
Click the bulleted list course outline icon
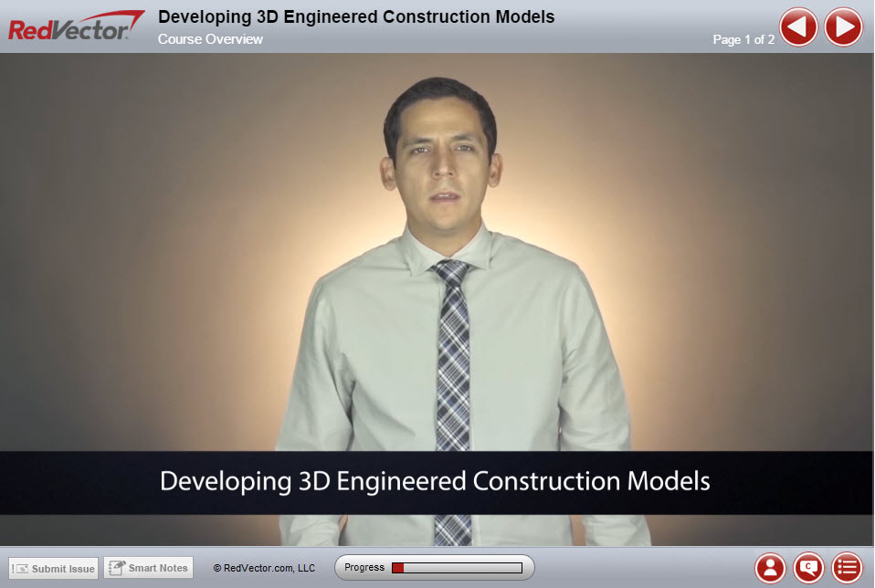point(845,567)
